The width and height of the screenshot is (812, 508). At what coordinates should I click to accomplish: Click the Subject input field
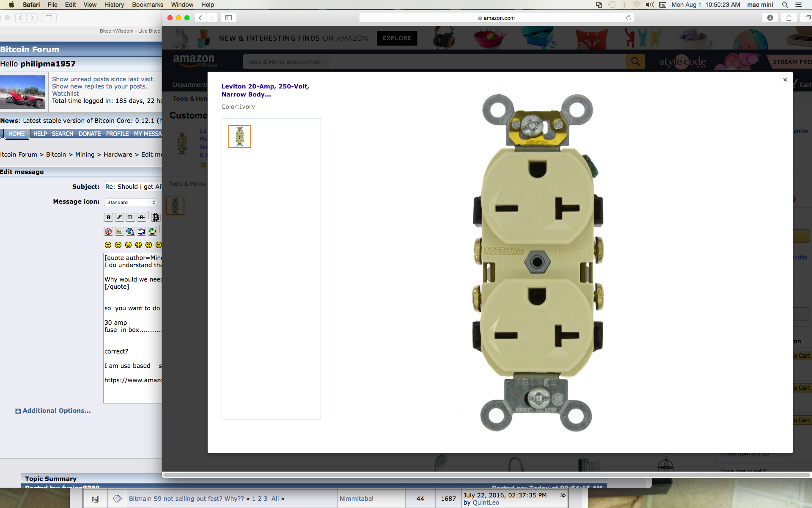click(133, 187)
